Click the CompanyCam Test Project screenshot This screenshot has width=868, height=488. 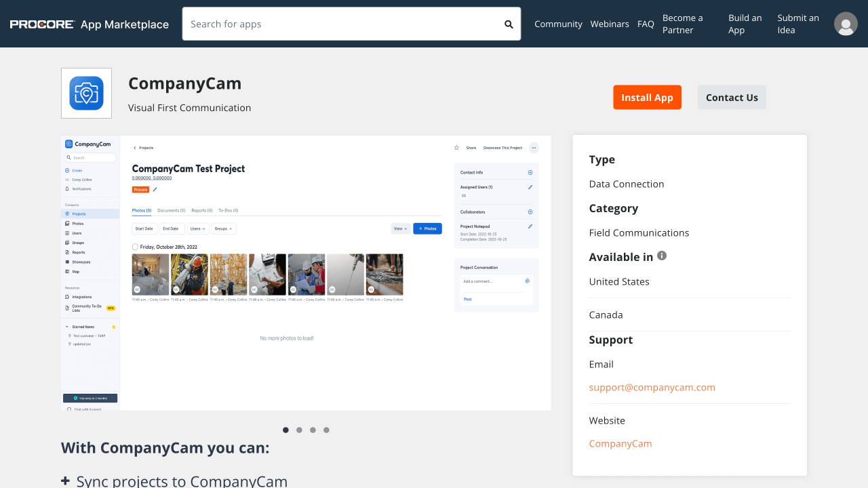point(306,272)
